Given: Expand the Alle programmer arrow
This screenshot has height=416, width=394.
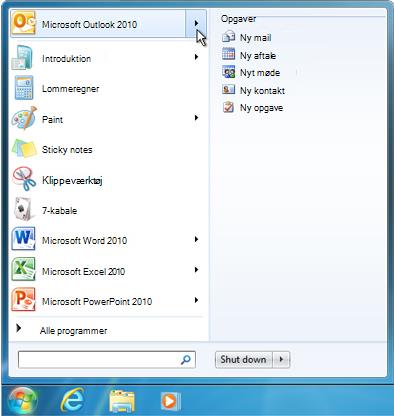Looking at the screenshot, I should (x=19, y=328).
